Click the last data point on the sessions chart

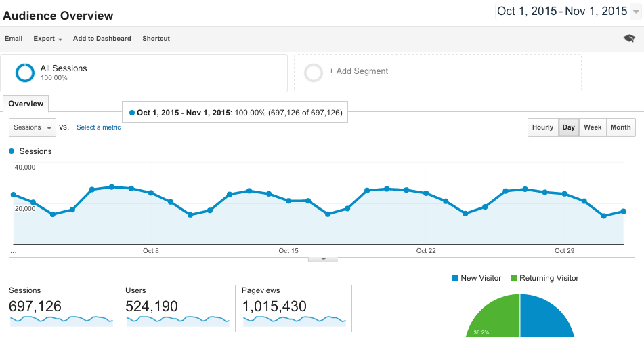pos(624,211)
